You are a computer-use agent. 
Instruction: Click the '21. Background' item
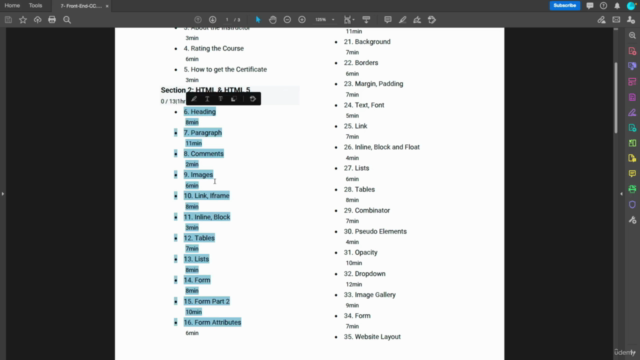point(367,42)
